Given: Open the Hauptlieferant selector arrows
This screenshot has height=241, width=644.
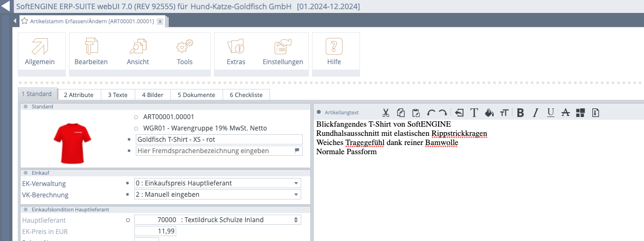Looking at the screenshot, I should (295, 220).
